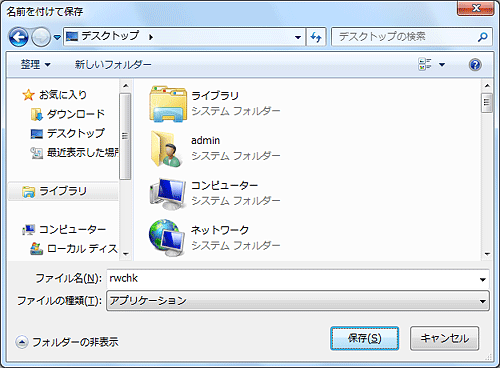Change the view layout icon
The image size is (500, 368).
click(x=425, y=64)
